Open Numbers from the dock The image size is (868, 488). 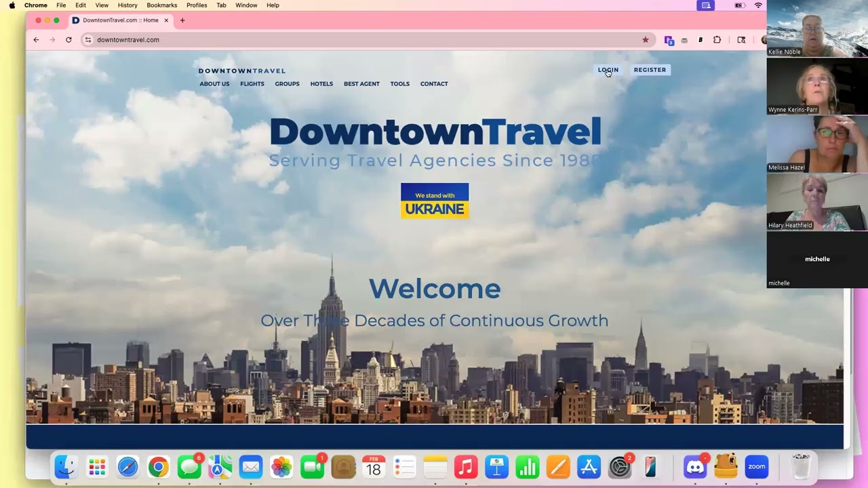[528, 467]
